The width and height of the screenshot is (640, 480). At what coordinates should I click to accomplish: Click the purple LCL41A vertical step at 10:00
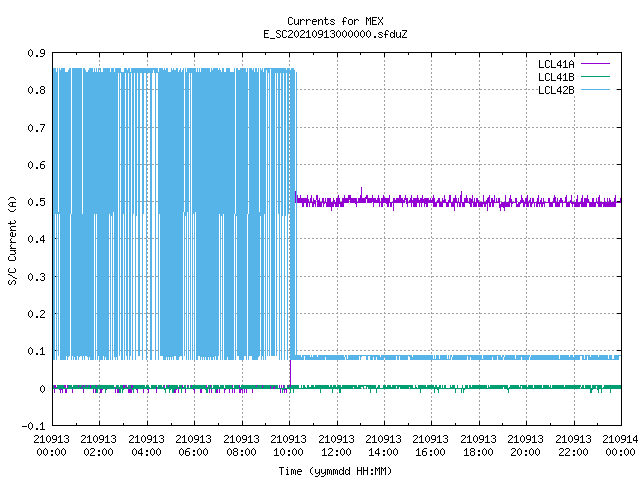point(290,373)
